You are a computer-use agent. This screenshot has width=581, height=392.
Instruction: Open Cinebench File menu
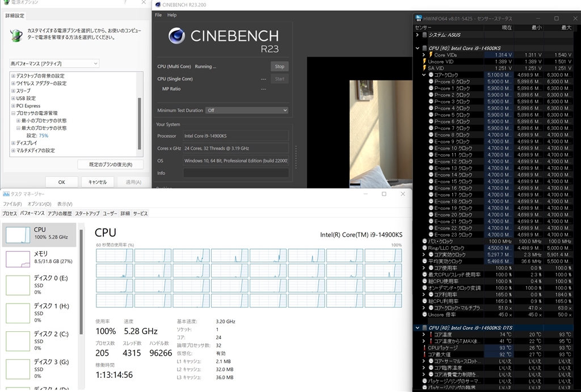coord(158,15)
